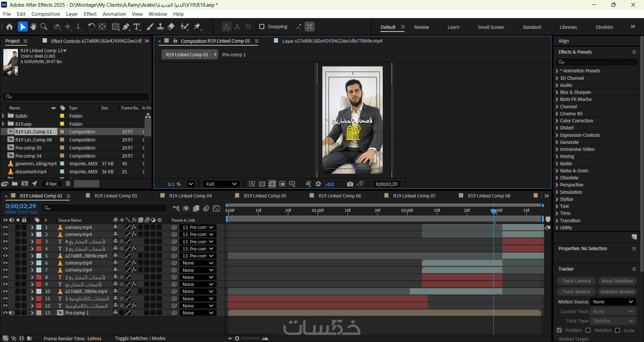Open the magnification dropdown arrow
Image resolution: width=644 pixels, height=342 pixels.
[x=191, y=184]
